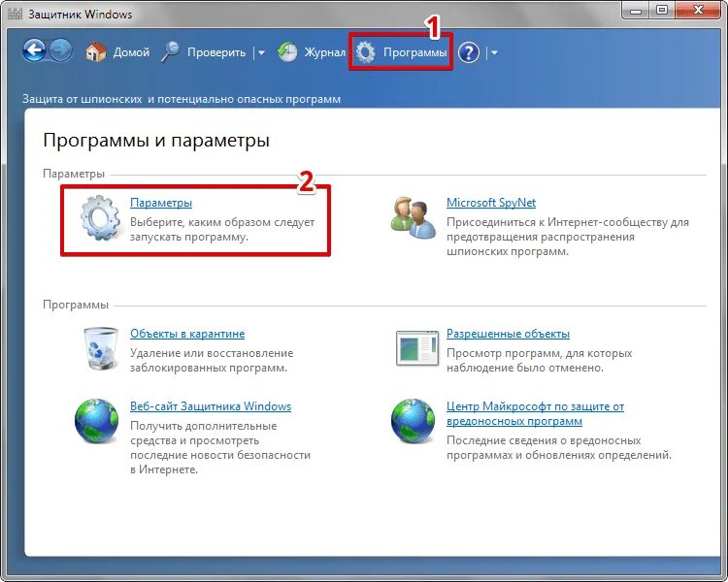Open the Журнал toolbar label
Image resolution: width=728 pixels, height=582 pixels.
(x=324, y=52)
